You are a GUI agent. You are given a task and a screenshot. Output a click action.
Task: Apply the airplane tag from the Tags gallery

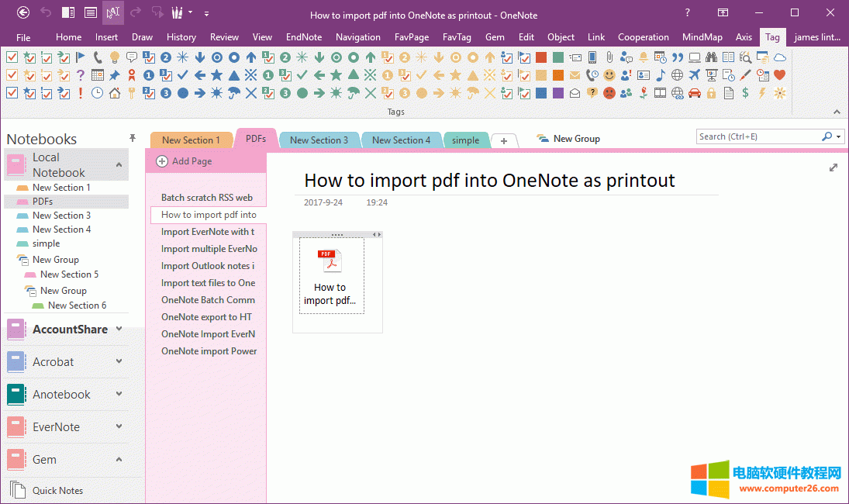pos(692,75)
